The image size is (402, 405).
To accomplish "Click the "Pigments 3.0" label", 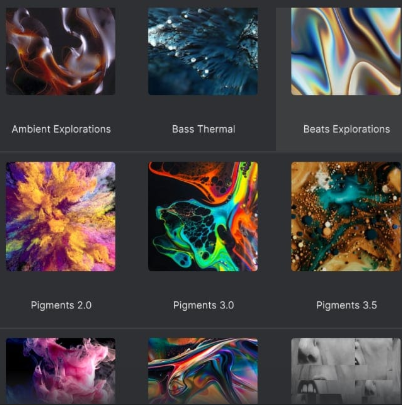I will (x=204, y=305).
